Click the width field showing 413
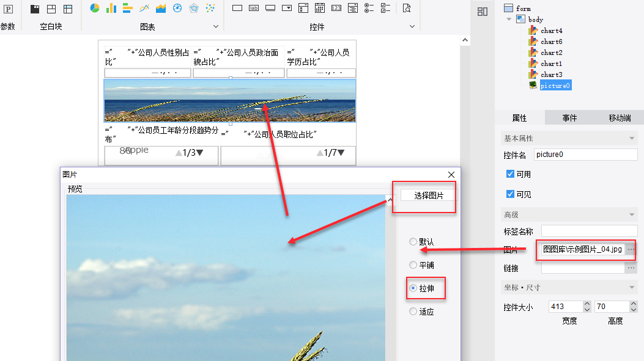The width and height of the screenshot is (644, 361). [566, 307]
